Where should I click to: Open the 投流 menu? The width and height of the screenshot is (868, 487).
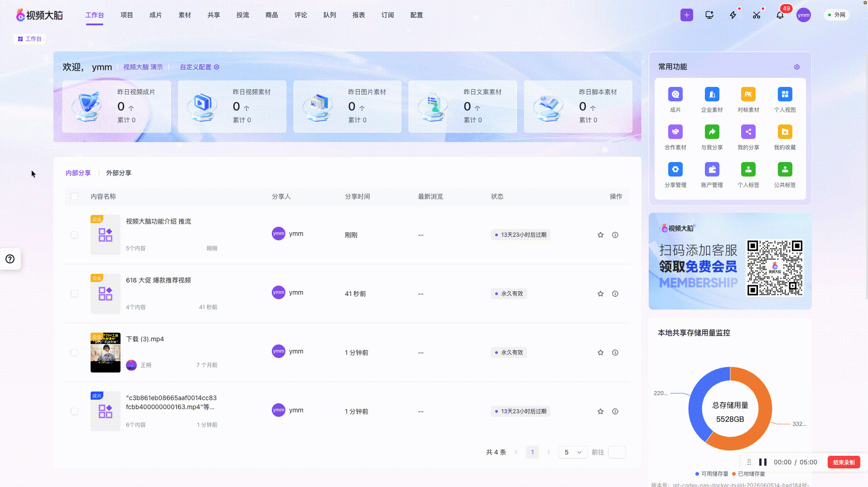[243, 15]
